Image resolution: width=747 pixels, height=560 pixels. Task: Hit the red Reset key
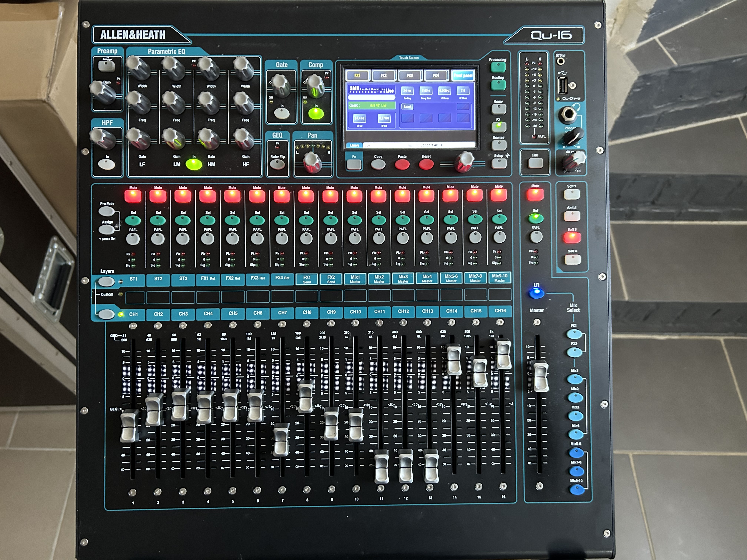tap(426, 164)
